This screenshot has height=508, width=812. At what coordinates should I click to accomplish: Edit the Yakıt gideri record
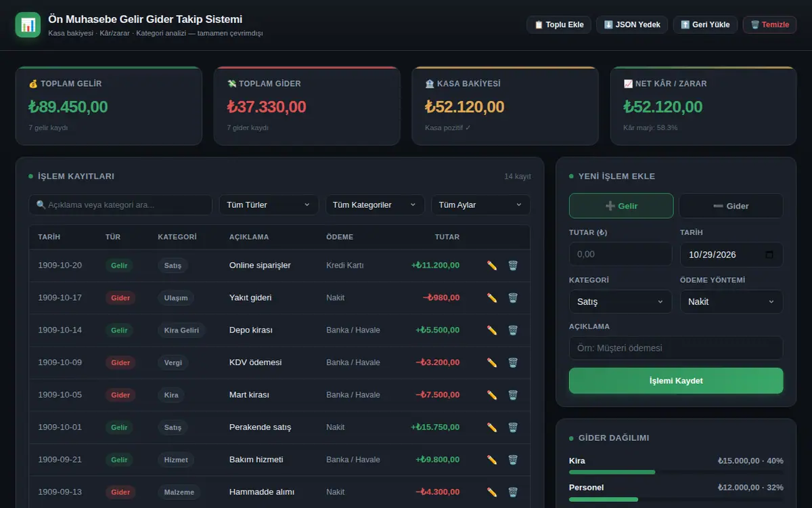point(492,298)
